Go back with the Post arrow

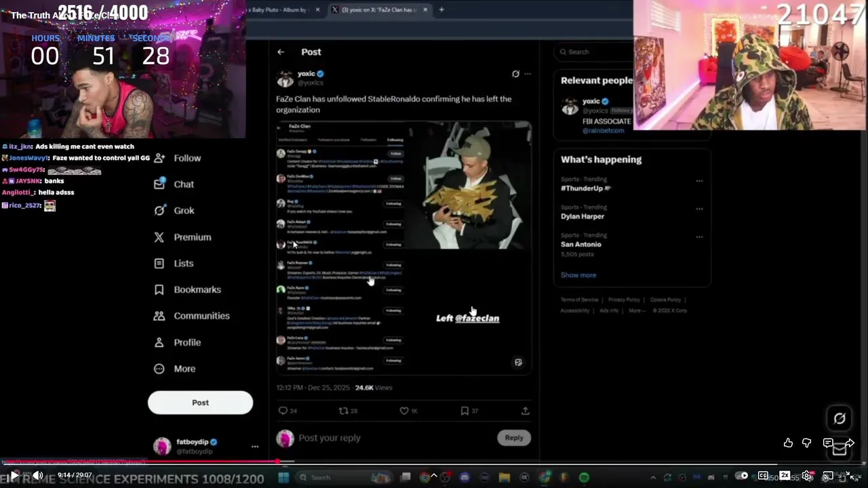click(281, 52)
